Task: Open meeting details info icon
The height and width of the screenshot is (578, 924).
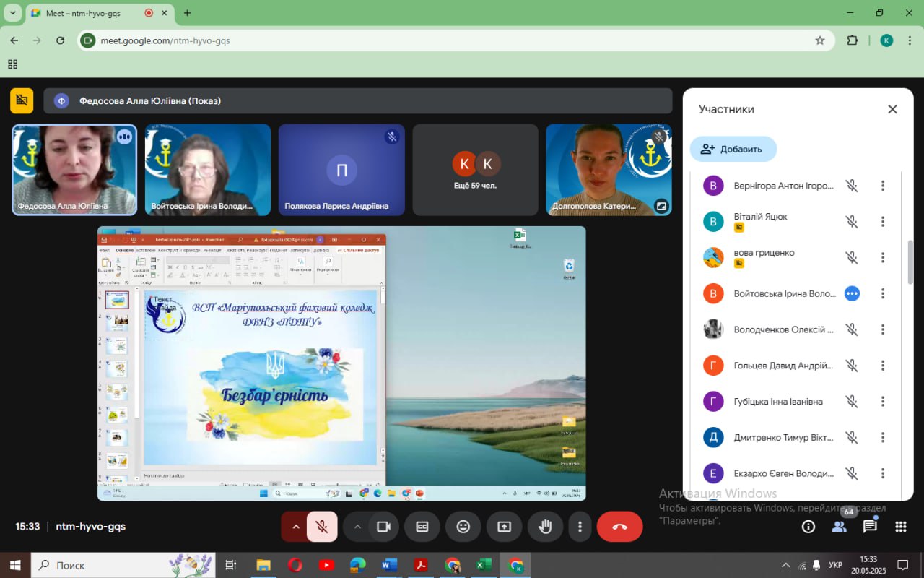Action: pos(808,527)
